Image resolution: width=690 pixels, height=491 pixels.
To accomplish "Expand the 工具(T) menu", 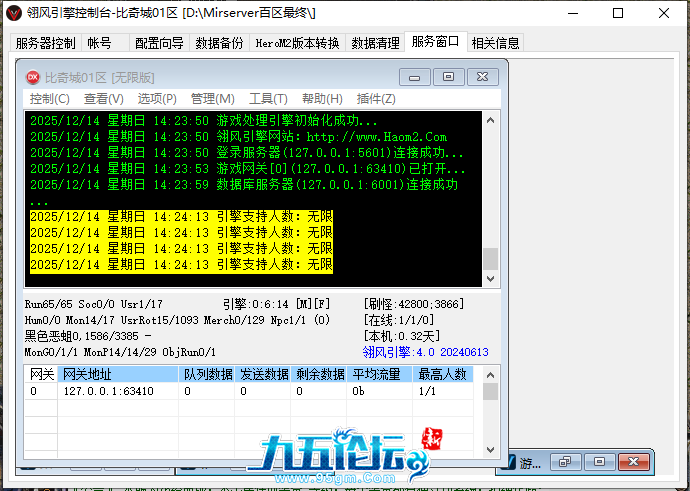I will click(267, 99).
